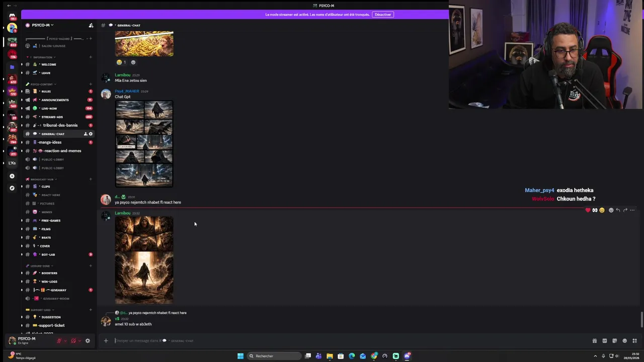Open headphone output options arrow
The height and width of the screenshot is (362, 644).
click(80, 340)
